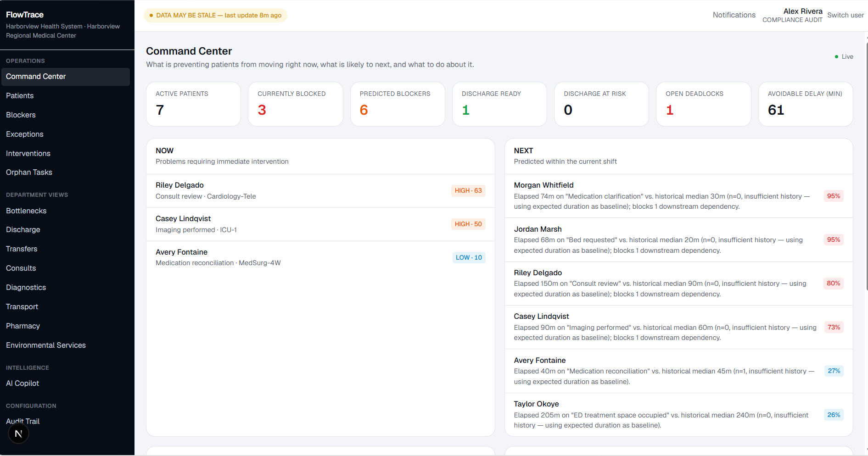Go to Patients in sidebar
Image resolution: width=868 pixels, height=456 pixels.
click(66, 96)
